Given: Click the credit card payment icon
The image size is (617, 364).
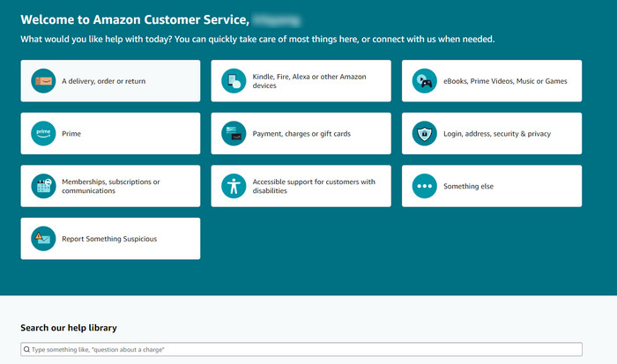Looking at the screenshot, I should click(234, 134).
